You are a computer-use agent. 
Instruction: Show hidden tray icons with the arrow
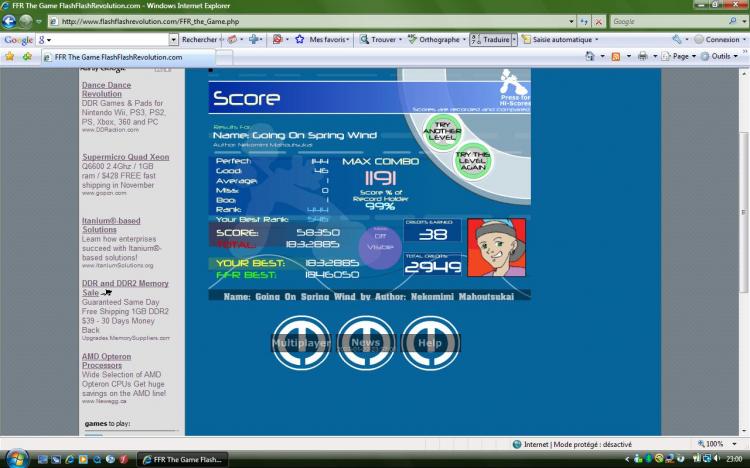point(627,459)
